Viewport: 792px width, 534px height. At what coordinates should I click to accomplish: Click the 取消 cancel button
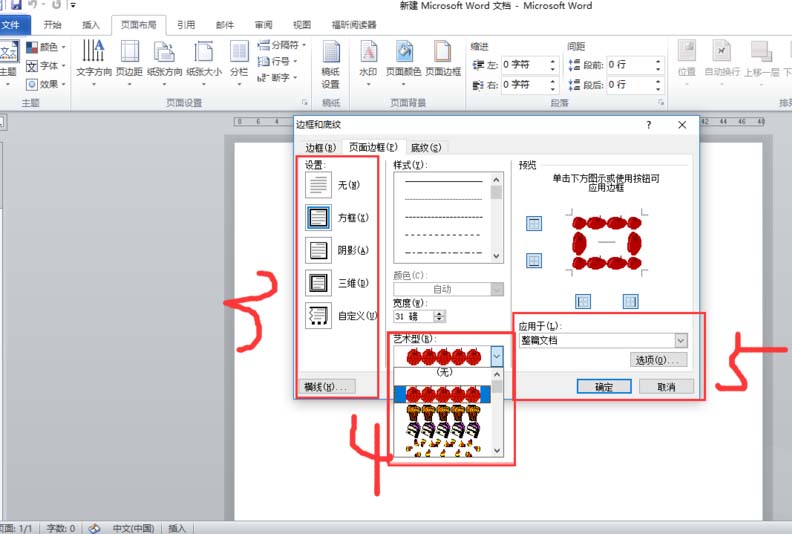[x=666, y=387]
